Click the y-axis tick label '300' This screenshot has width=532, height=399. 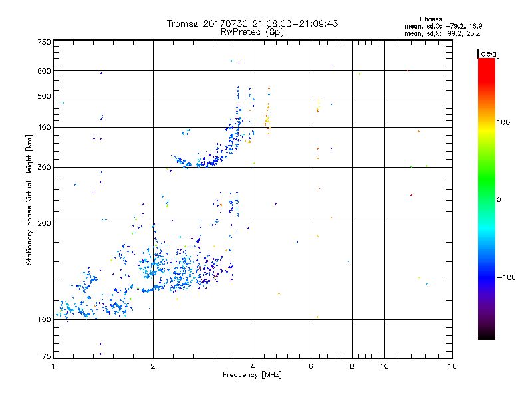coord(44,168)
